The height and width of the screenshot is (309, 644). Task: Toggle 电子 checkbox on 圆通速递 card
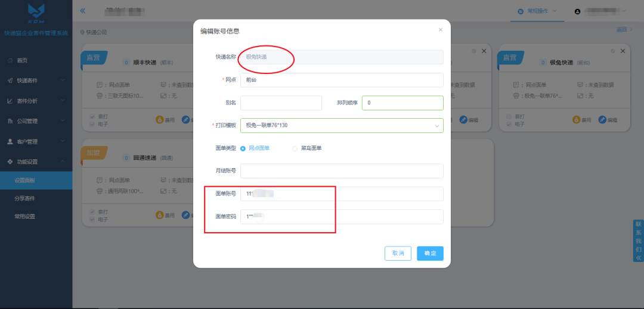92,220
